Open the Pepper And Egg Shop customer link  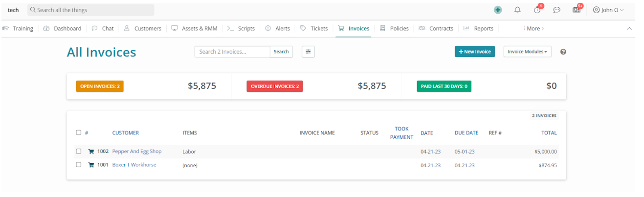click(x=137, y=152)
